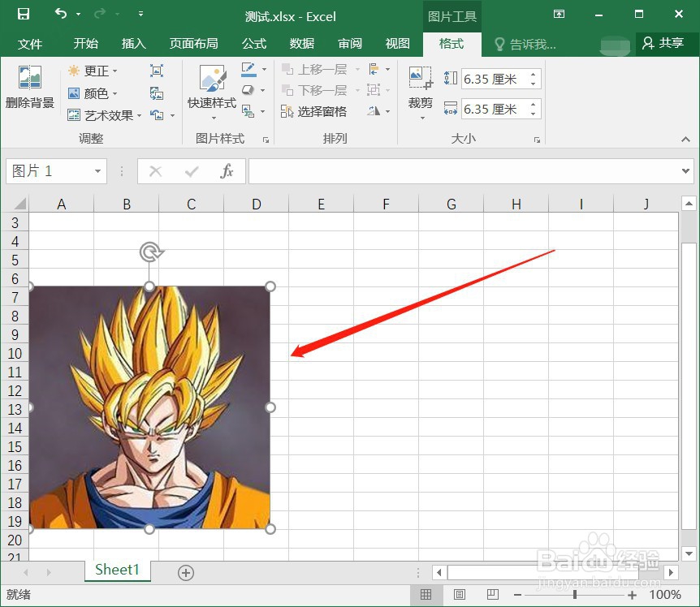Click the picture width input field
The height and width of the screenshot is (607, 700).
pyautogui.click(x=496, y=109)
